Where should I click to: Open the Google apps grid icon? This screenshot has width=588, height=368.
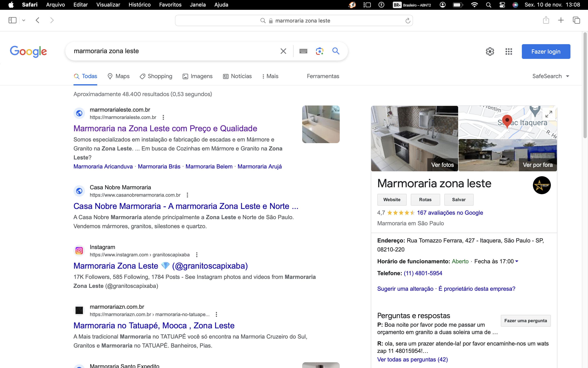tap(509, 52)
